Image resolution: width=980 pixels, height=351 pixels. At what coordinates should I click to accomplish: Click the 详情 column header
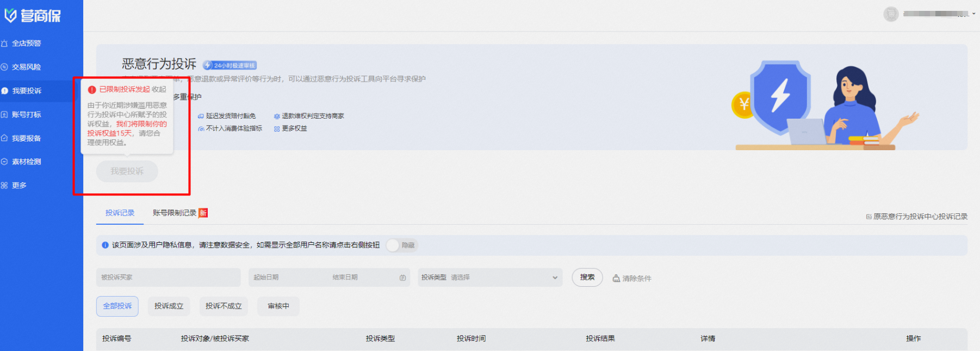point(708,338)
